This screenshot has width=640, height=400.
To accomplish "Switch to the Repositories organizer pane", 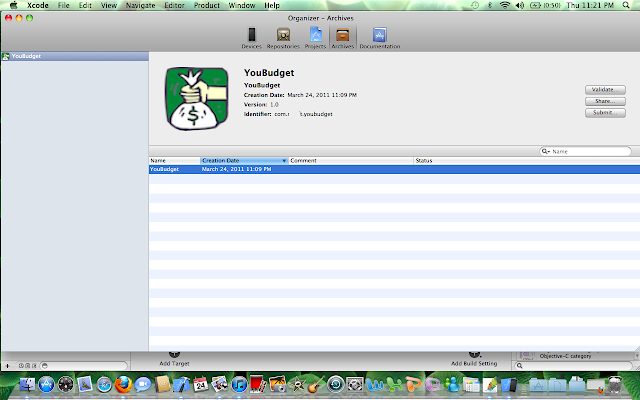I will click(283, 38).
